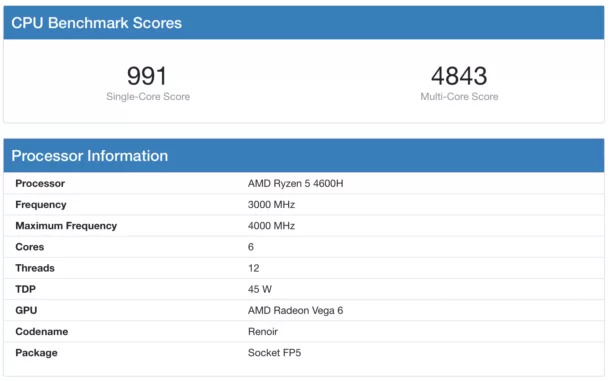Select the 4000 MHz value
The image size is (610, 381).
pos(271,226)
